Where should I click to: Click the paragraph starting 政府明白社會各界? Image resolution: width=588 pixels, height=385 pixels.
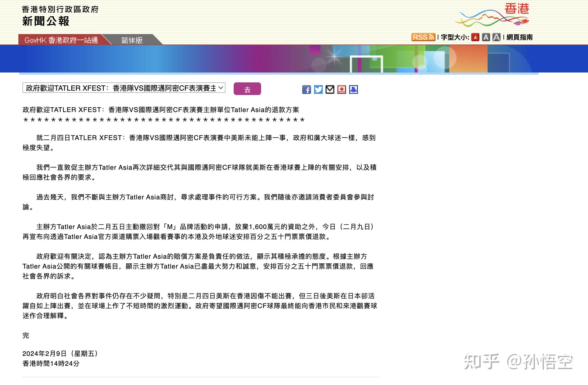tap(200, 306)
